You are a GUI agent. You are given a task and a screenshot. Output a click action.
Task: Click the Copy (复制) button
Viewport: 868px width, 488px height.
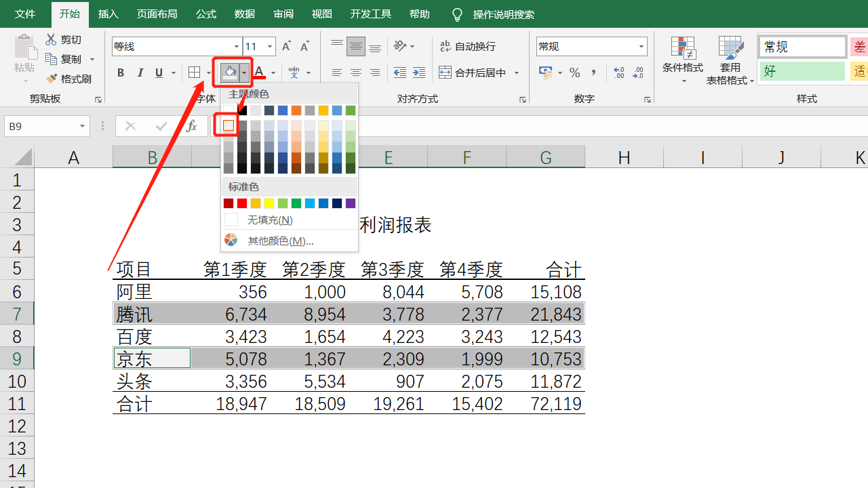tap(63, 59)
